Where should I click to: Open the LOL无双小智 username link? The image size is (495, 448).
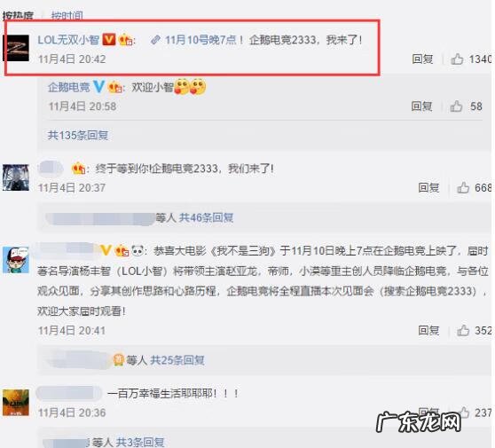tap(68, 40)
